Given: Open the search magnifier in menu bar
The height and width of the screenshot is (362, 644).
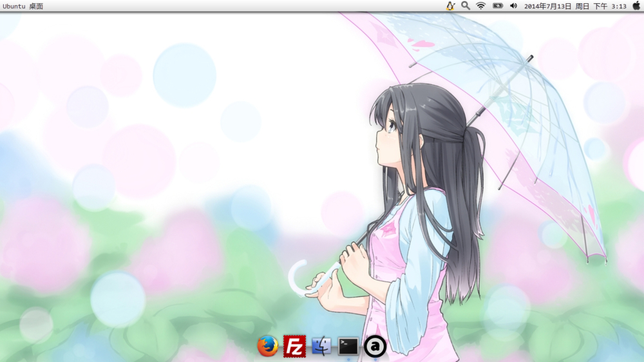Looking at the screenshot, I should (x=466, y=6).
